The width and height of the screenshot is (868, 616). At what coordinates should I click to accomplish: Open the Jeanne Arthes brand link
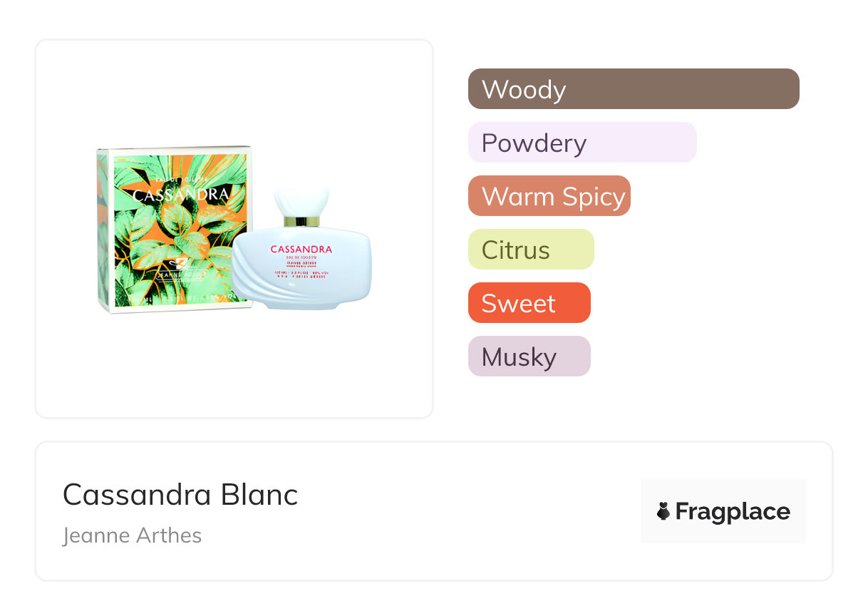[x=133, y=535]
